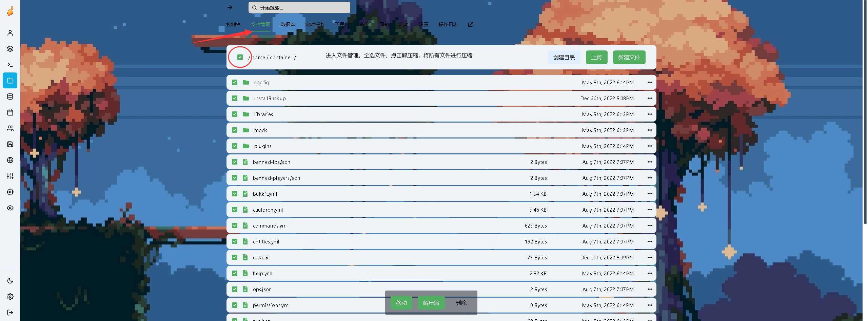The image size is (868, 321).
Task: Deselect the eula.txt file checkbox
Action: tap(235, 257)
